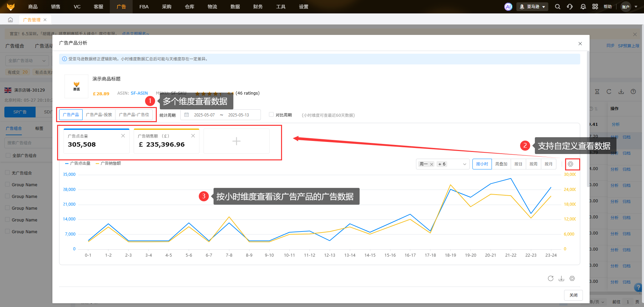Open the notification bell icon
The image size is (644, 307).
(x=583, y=7)
